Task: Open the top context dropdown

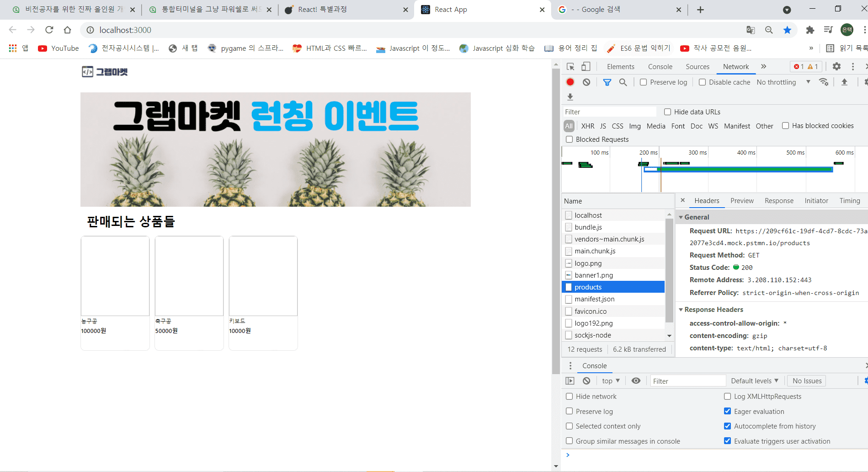Action: 611,381
